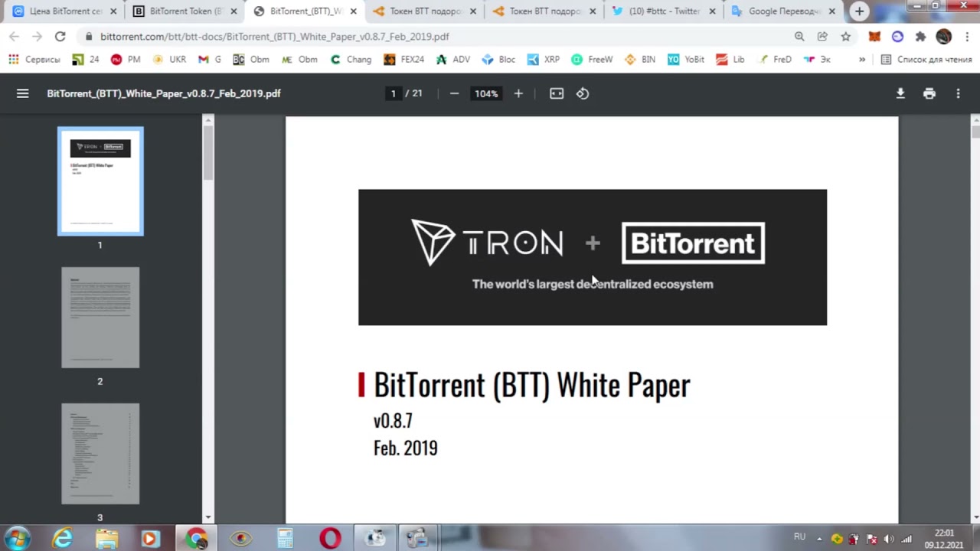Open Chrome profile avatar
The image size is (980, 551).
(943, 36)
